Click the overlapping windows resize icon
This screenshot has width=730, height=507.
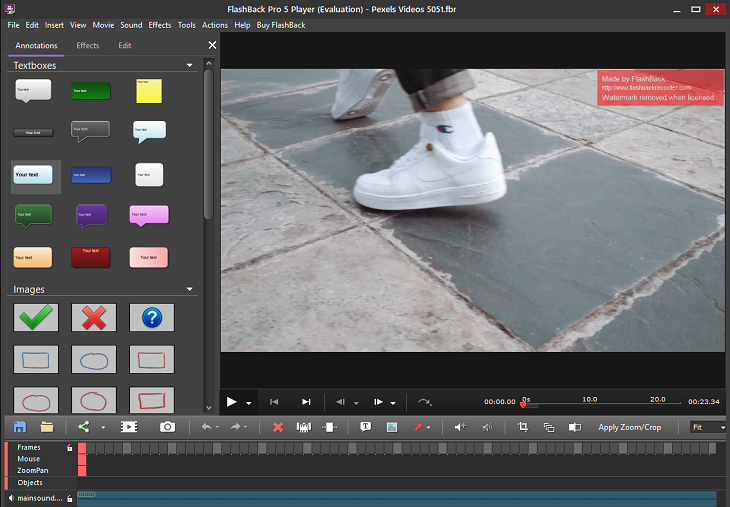(549, 427)
